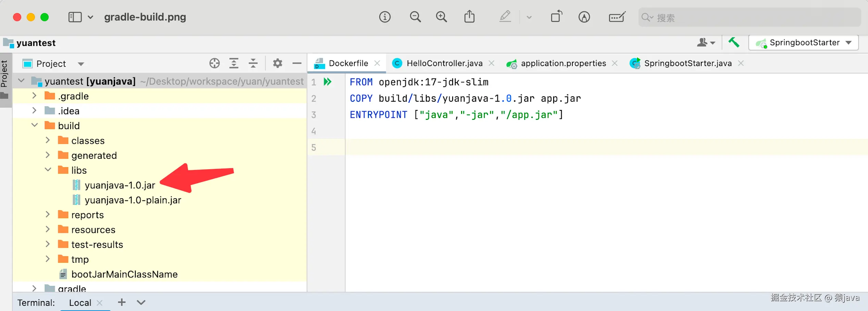868x311 pixels.
Task: Zoom in on the image with the magnifier icon
Action: 441,16
